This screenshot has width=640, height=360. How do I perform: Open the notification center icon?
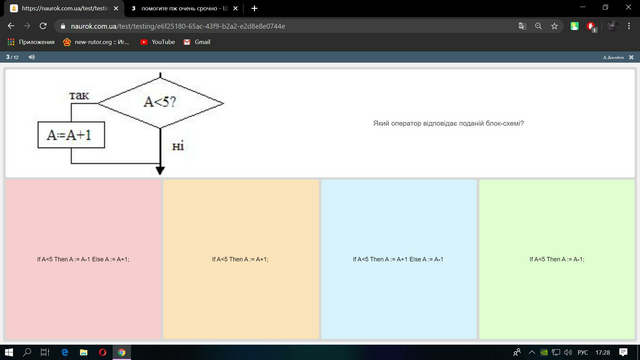tap(623, 352)
